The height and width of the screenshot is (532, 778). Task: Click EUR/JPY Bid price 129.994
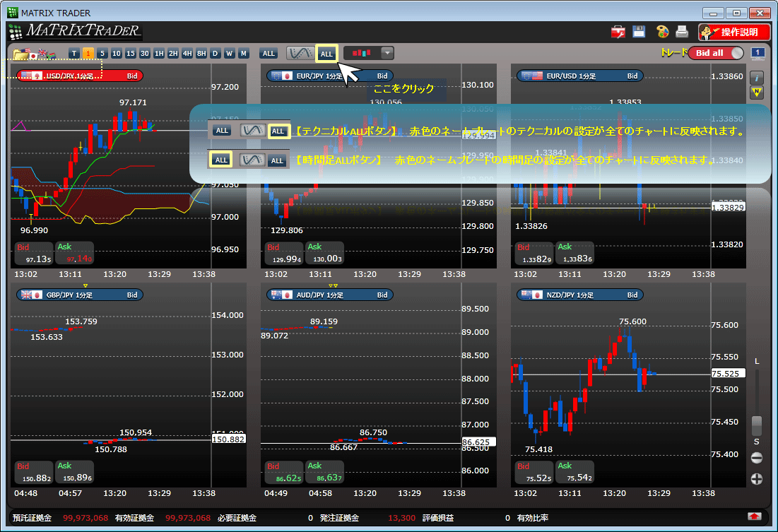coord(283,254)
